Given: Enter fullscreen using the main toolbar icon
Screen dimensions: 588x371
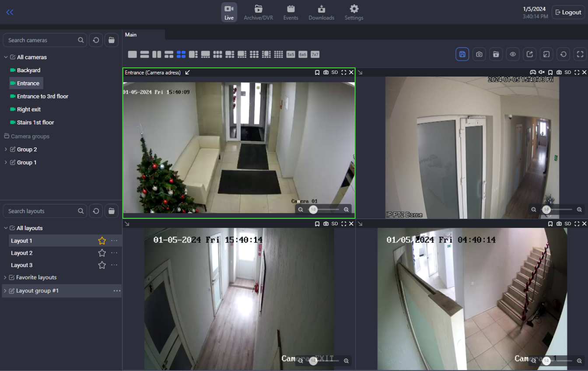Looking at the screenshot, I should tap(580, 54).
